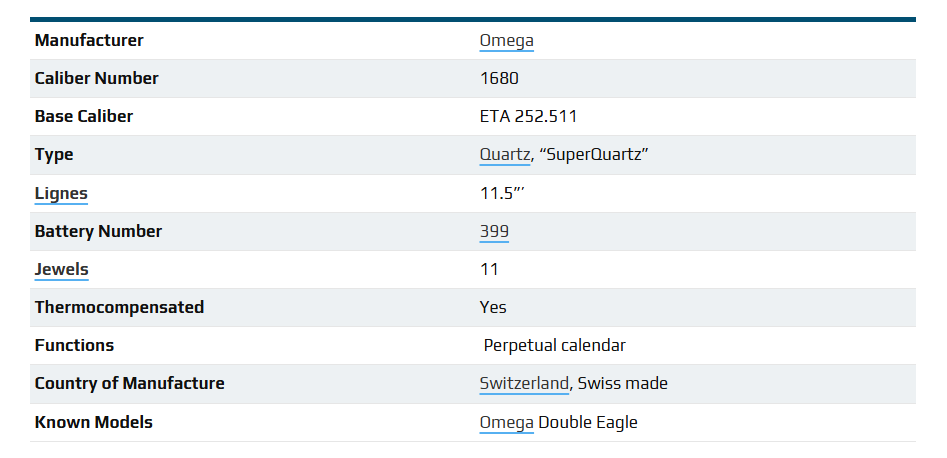Visit the Switzerland link

click(525, 383)
